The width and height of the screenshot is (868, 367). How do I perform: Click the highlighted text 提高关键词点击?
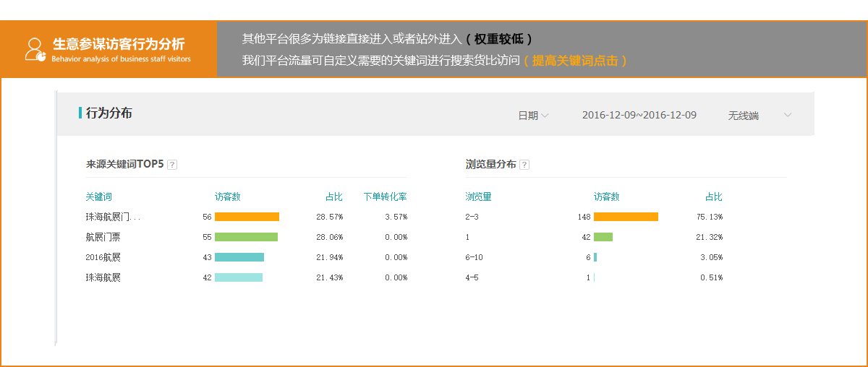click(575, 61)
